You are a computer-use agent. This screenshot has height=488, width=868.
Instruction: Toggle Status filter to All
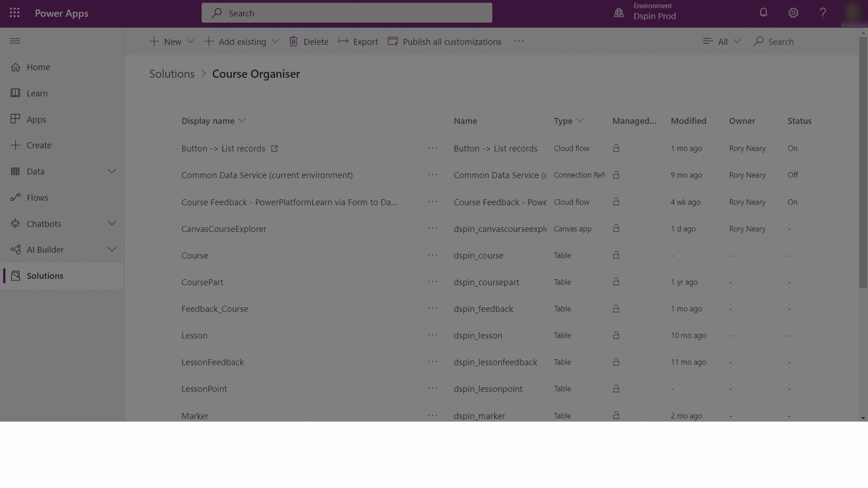pos(721,41)
